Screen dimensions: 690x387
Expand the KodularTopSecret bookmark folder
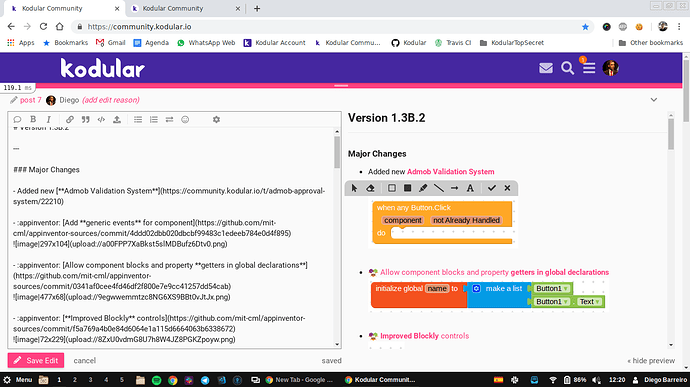(x=511, y=43)
